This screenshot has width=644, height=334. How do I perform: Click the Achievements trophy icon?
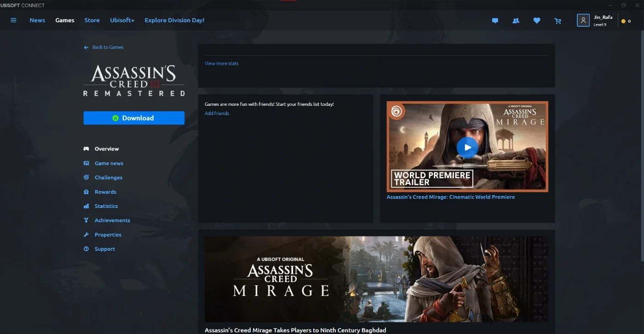(x=86, y=220)
